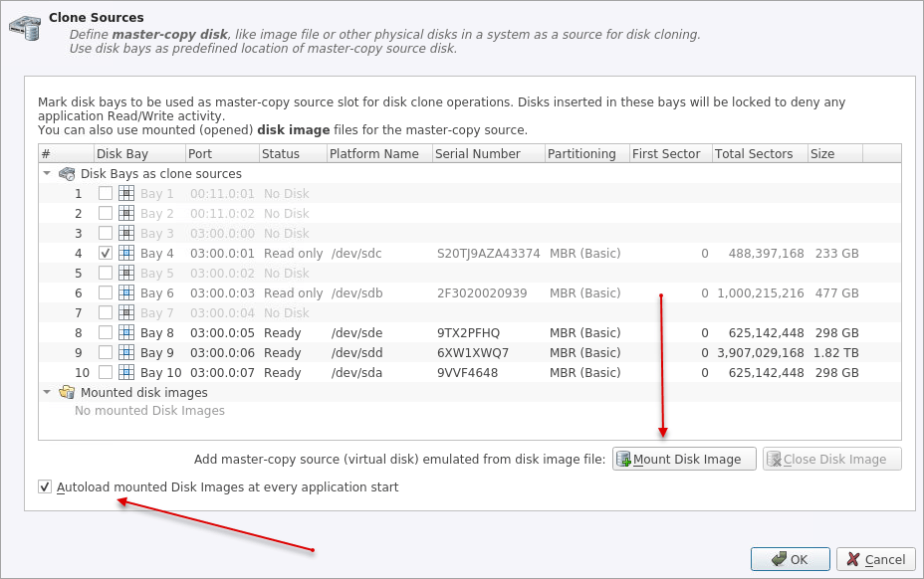924x579 pixels.
Task: Sort by Platform Name column header
Action: click(x=379, y=154)
